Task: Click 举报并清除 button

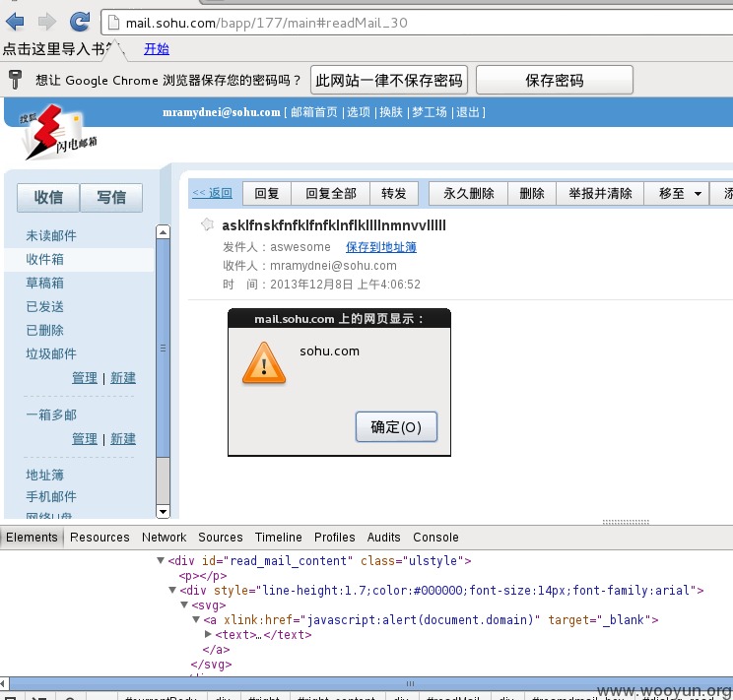Action: (600, 193)
